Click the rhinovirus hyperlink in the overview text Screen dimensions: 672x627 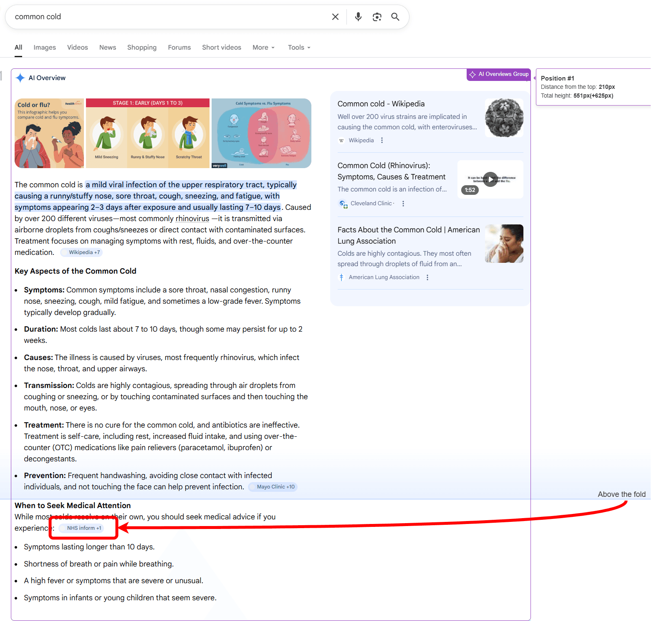[192, 218]
